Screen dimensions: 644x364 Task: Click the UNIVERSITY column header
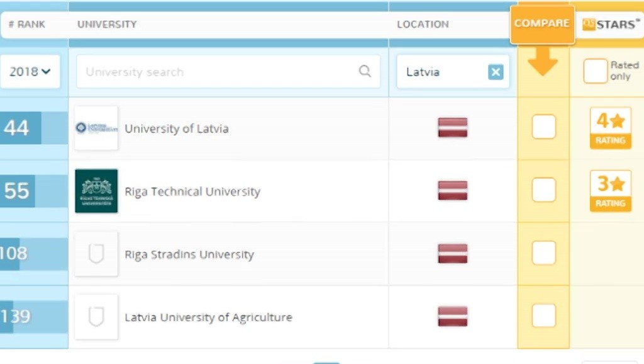[x=107, y=25]
